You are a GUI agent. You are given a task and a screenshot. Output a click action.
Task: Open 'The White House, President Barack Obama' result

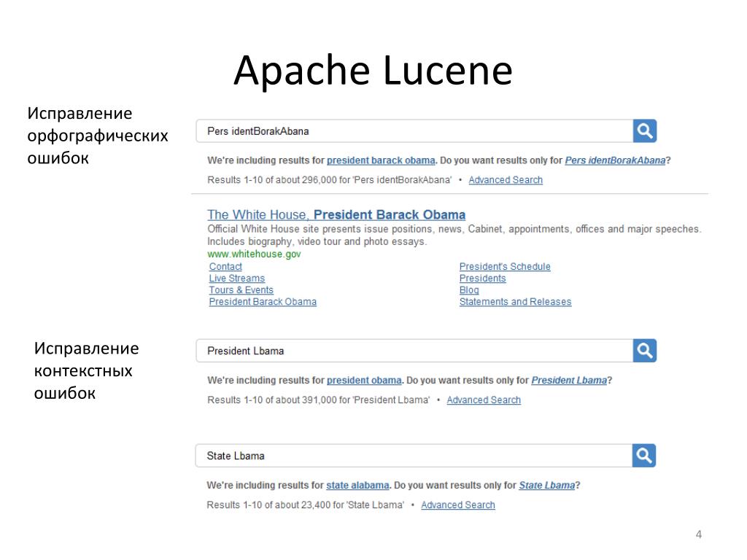(336, 215)
